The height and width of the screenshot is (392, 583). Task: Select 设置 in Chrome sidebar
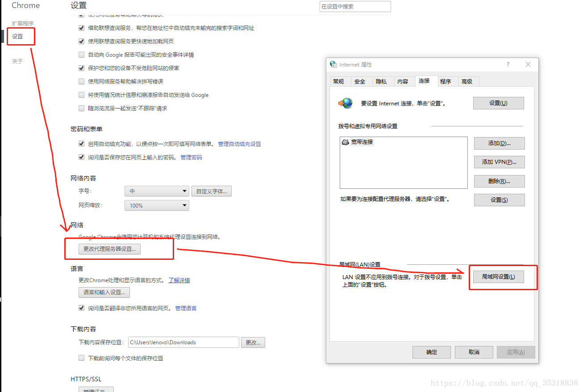[17, 36]
